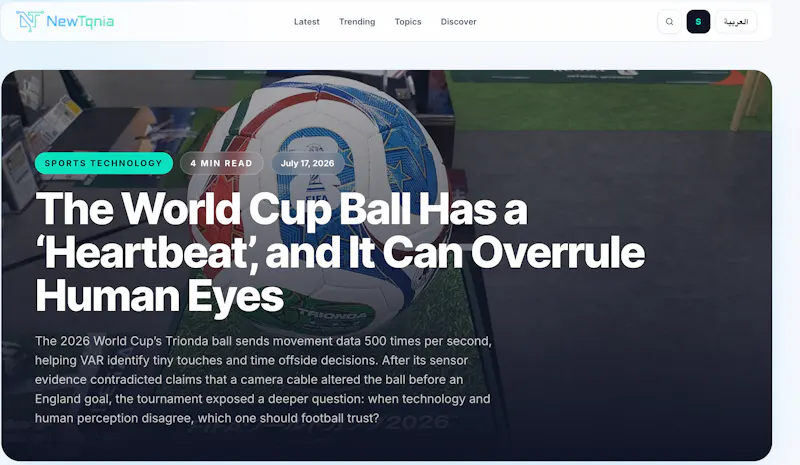Open the Trending menu item
Viewport: 800px width, 465px height.
coord(357,22)
